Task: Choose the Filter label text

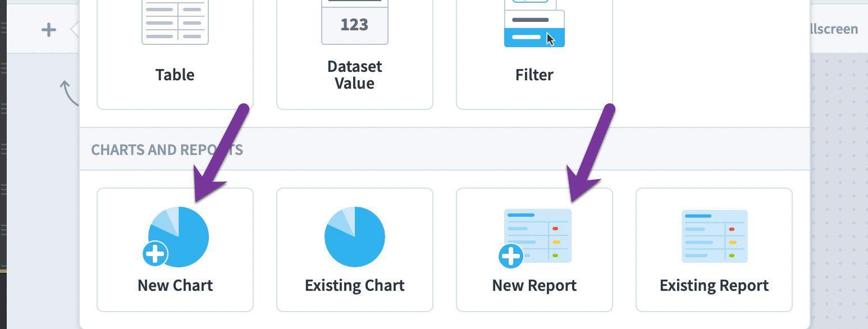Action: 534,75
